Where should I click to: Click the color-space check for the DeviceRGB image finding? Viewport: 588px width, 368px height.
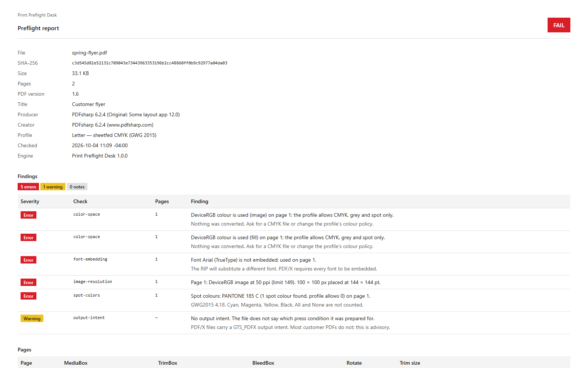tap(86, 214)
